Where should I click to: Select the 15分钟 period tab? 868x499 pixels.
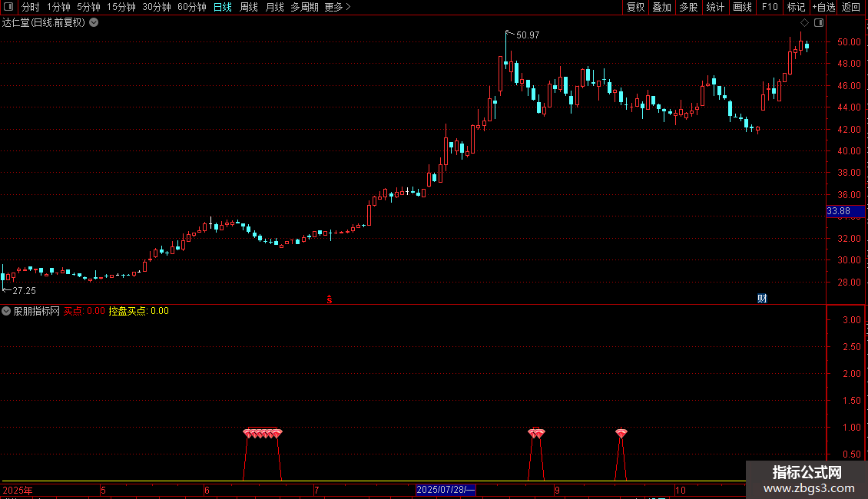tap(121, 7)
